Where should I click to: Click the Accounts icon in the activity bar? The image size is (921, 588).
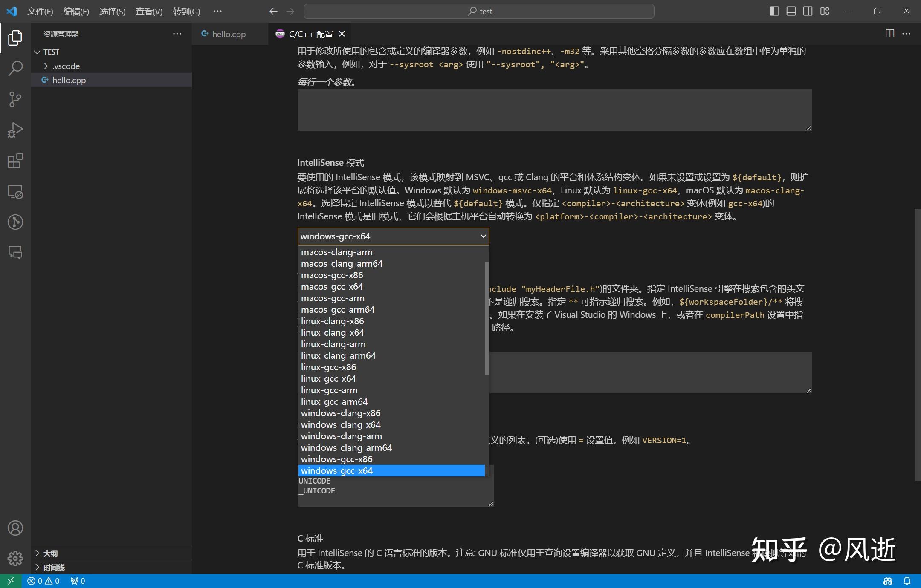click(15, 528)
